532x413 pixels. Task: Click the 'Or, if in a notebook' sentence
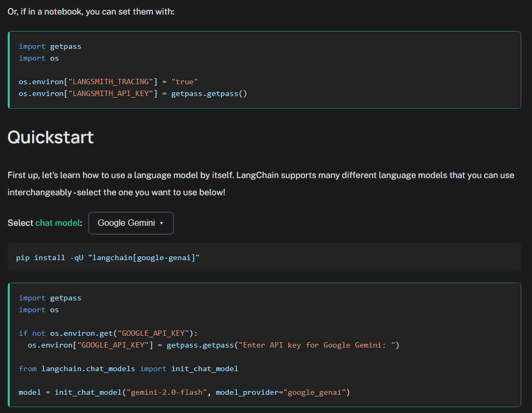pos(91,12)
